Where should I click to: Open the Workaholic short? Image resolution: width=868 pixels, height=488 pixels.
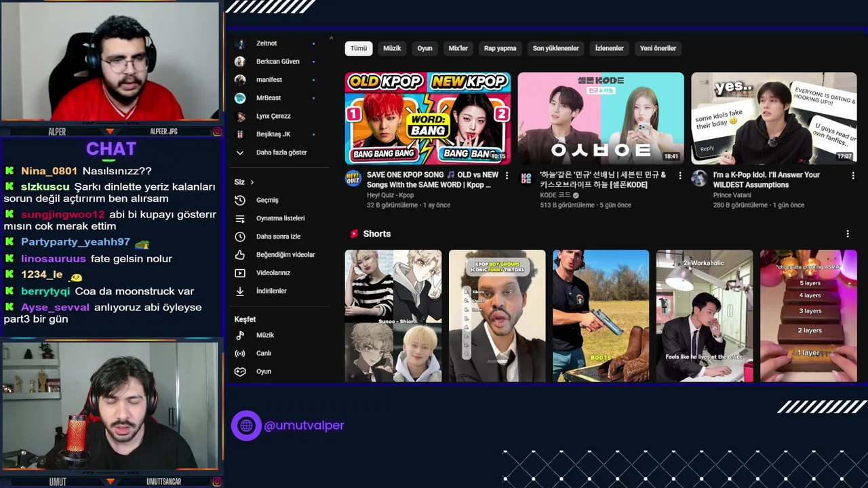pyautogui.click(x=705, y=316)
